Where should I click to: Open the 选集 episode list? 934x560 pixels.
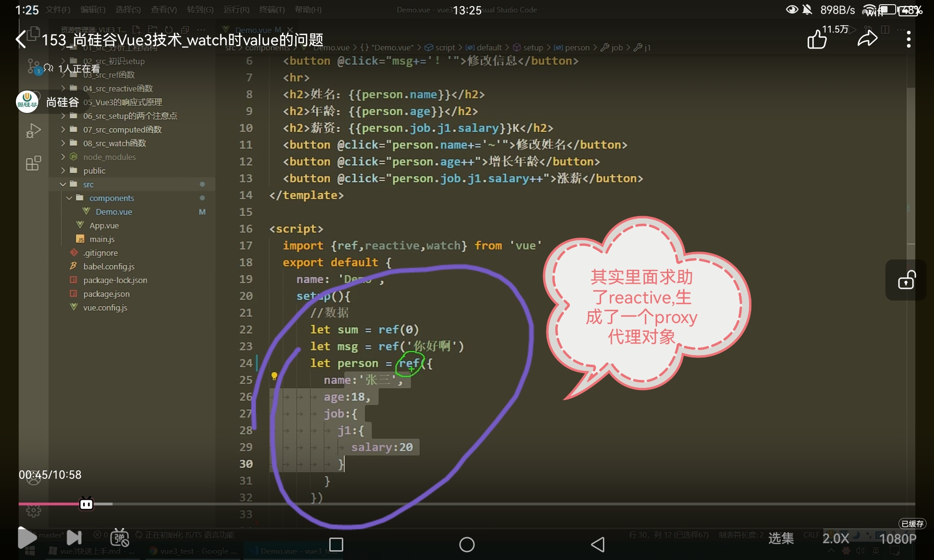781,539
